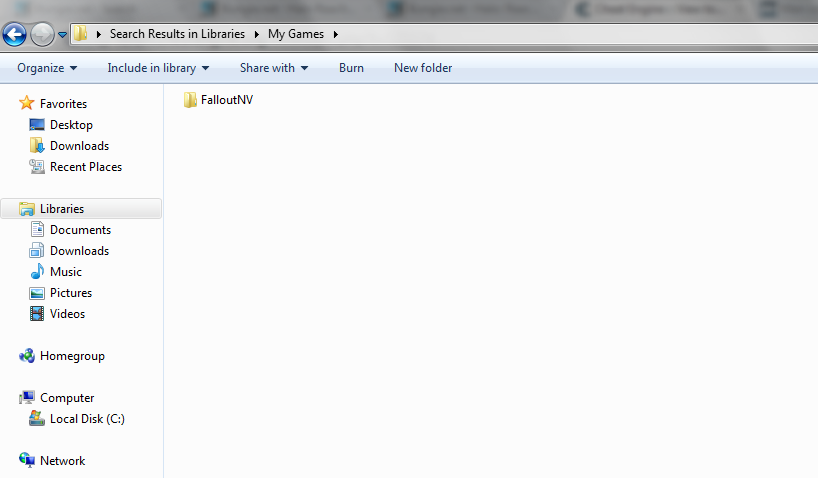818x478 pixels.
Task: Click the Favorites star icon
Action: click(x=27, y=103)
